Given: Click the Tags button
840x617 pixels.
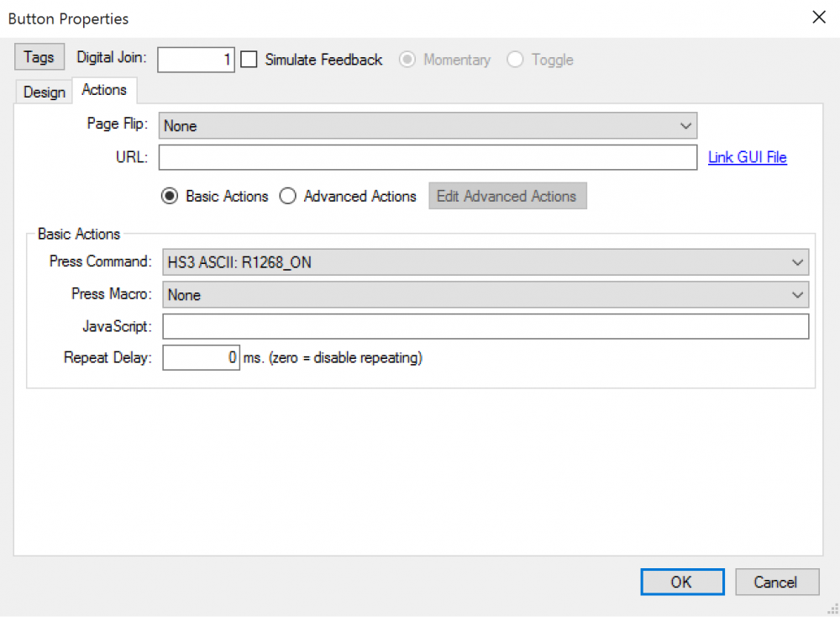Looking at the screenshot, I should click(x=39, y=58).
